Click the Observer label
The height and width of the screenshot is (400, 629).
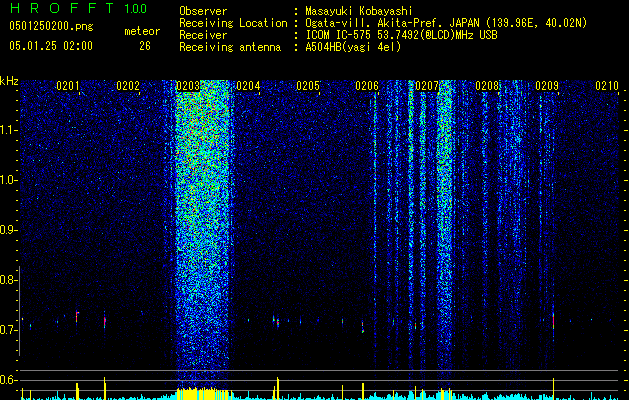[203, 11]
